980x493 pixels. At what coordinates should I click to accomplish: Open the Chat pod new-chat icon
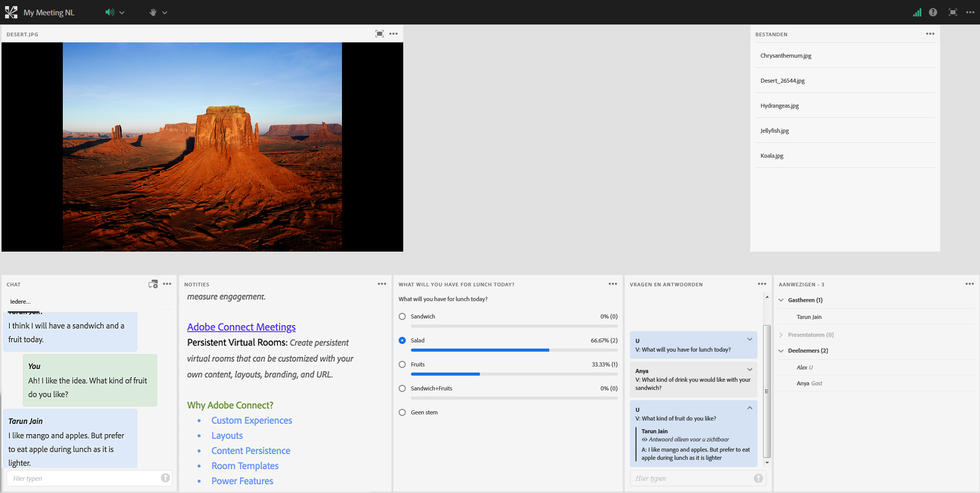point(153,284)
